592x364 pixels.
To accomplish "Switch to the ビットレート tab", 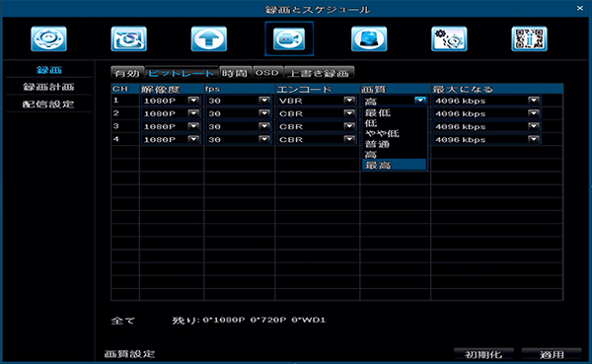I will click(x=182, y=73).
